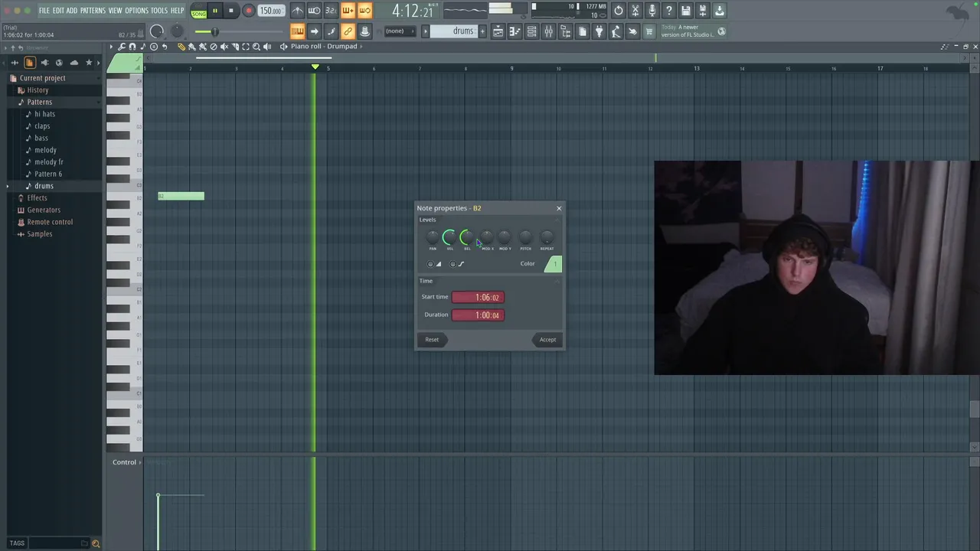Select the claps pattern
This screenshot has height=551, width=980.
pos(42,126)
